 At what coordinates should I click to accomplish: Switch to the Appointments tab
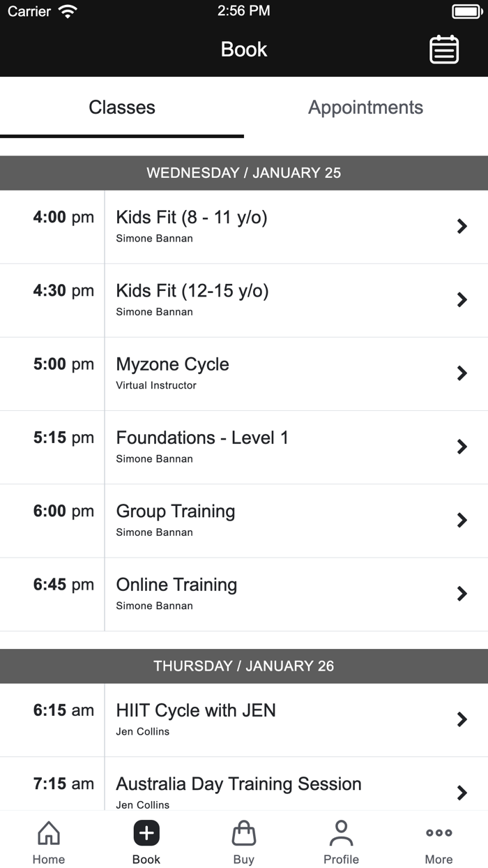(365, 107)
